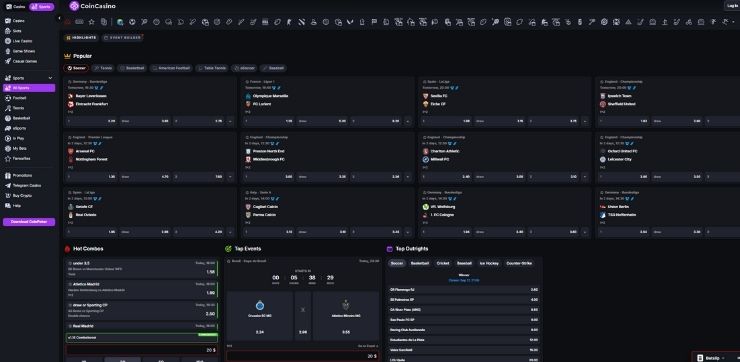
Task: Filter Popular by Tennis
Action: tap(103, 68)
